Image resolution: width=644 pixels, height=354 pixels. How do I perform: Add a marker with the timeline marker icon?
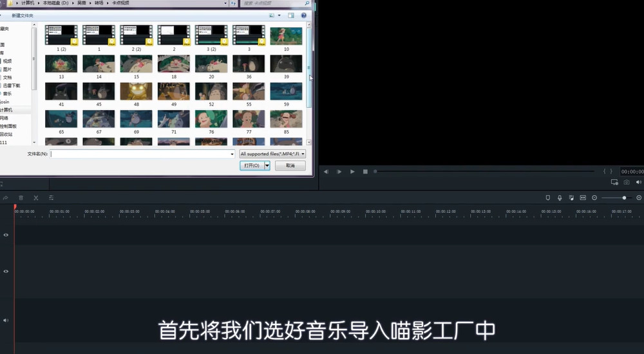(547, 198)
